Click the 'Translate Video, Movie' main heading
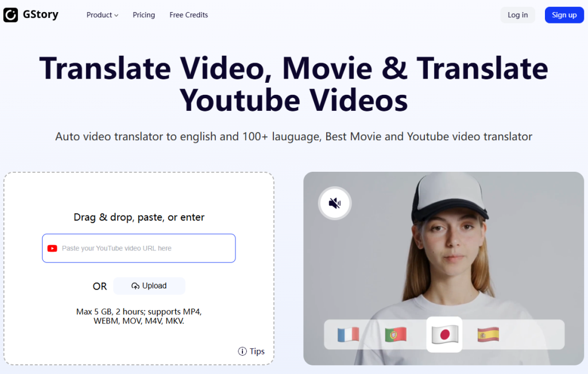 293,84
